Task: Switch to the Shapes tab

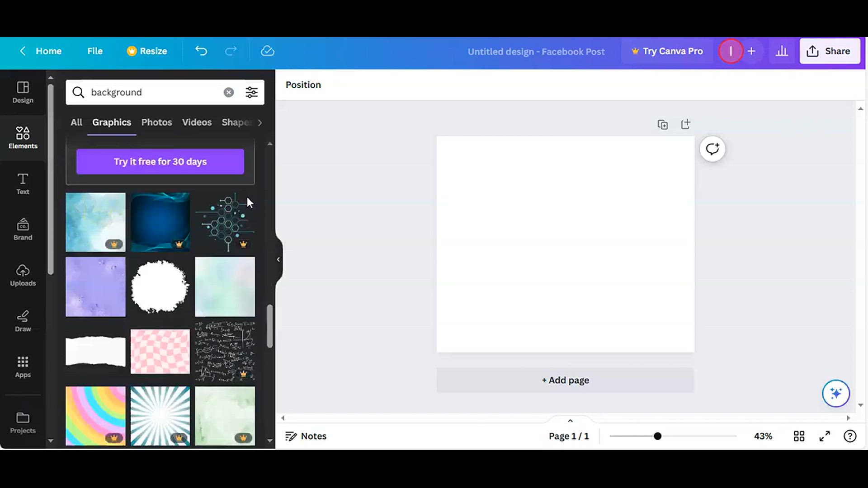Action: tap(236, 122)
